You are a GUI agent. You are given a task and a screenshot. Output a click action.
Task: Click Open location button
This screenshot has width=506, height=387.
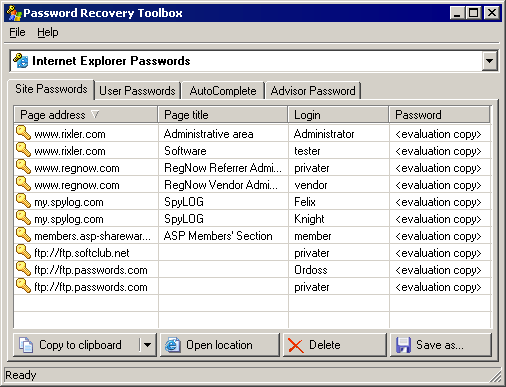click(x=219, y=345)
